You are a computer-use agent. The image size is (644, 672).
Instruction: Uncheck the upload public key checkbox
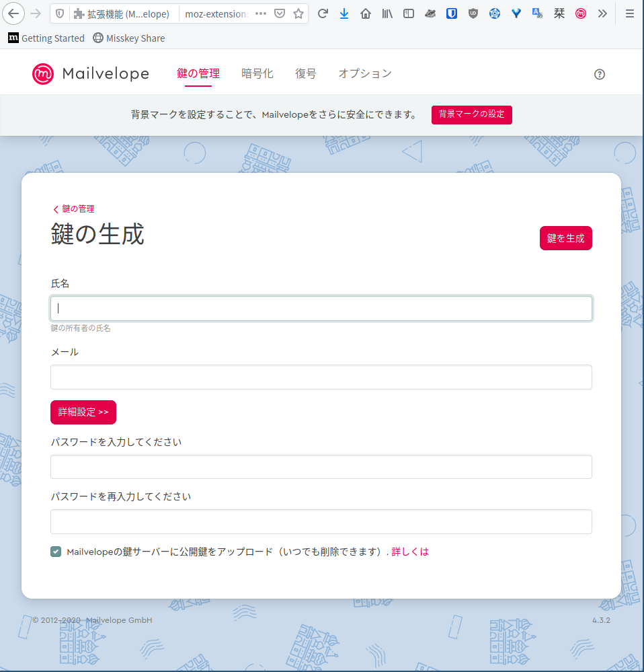[x=56, y=552]
